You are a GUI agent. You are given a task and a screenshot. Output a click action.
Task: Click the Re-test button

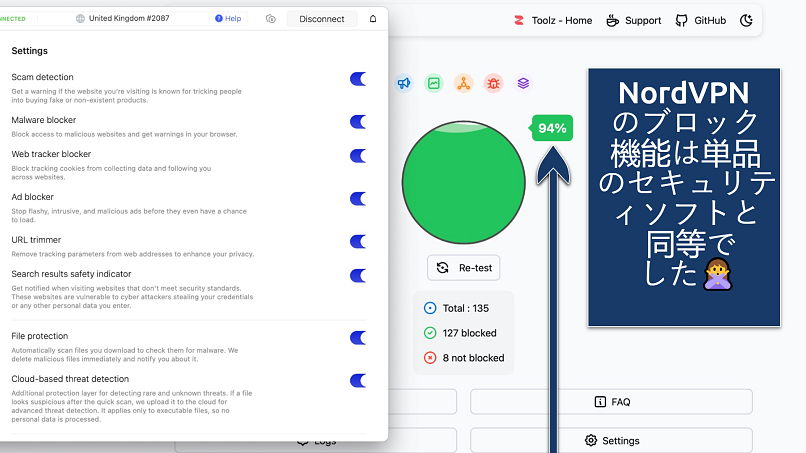pyautogui.click(x=464, y=268)
